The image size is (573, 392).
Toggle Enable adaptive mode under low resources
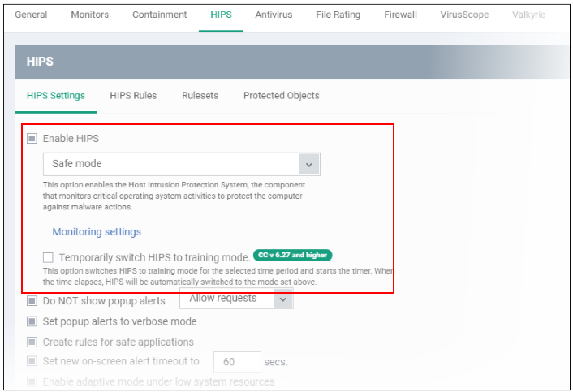click(32, 381)
